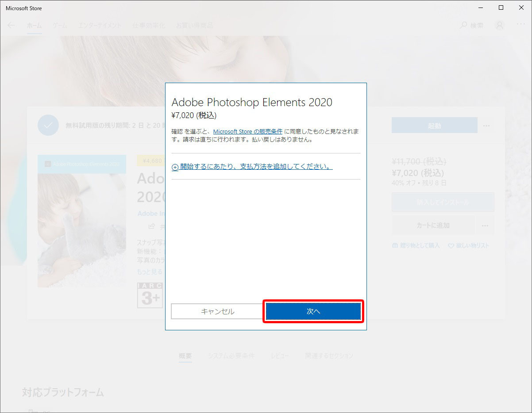
Task: Switch to the ホーム tab
Action: point(34,25)
